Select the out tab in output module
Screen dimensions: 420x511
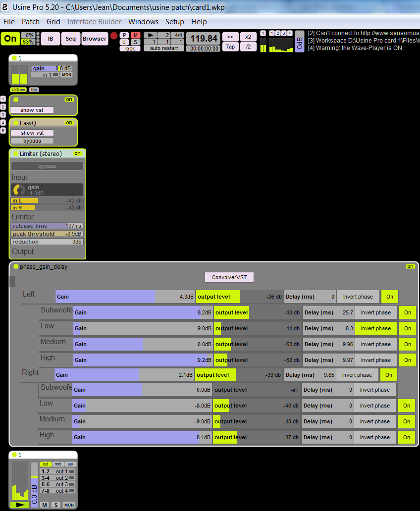[46, 464]
